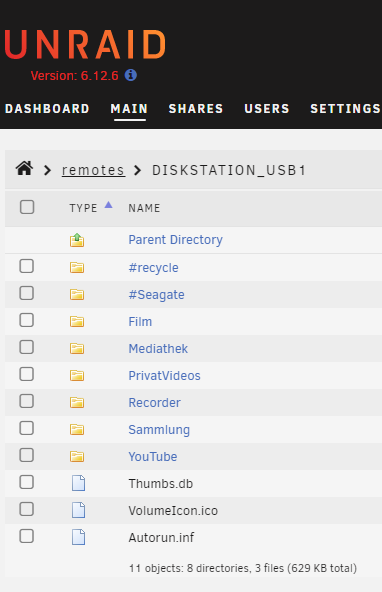
Task: Click the version info icon
Action: tap(131, 75)
